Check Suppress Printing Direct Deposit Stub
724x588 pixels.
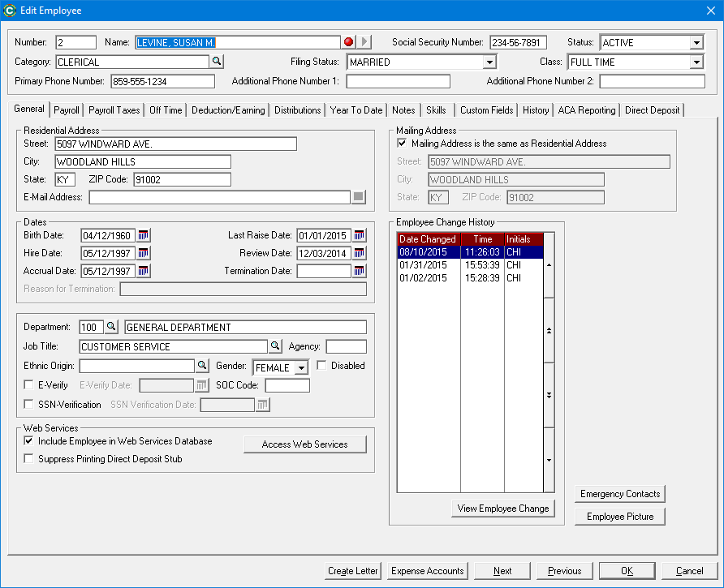28,459
